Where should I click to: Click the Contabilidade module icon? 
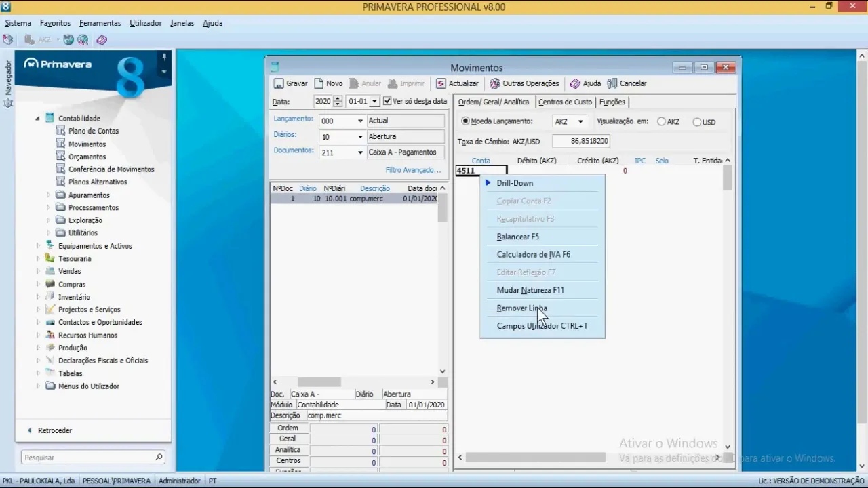click(50, 118)
